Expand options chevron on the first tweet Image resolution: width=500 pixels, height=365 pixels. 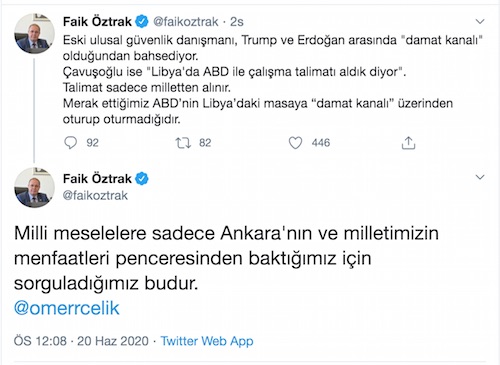click(x=480, y=22)
